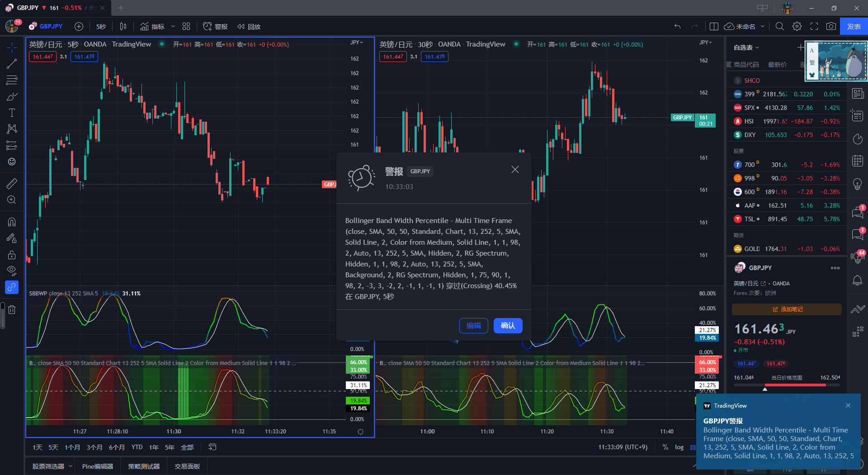
Task: Open the 指标 indicators dialog
Action: [152, 27]
